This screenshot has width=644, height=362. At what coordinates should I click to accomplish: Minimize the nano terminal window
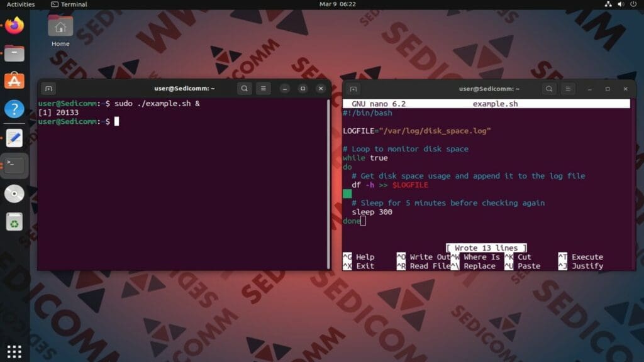pos(589,89)
